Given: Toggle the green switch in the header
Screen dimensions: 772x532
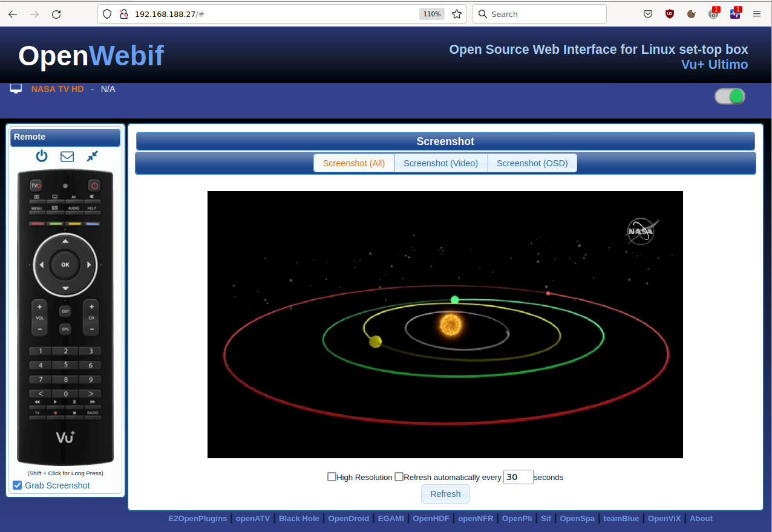Looking at the screenshot, I should click(730, 97).
